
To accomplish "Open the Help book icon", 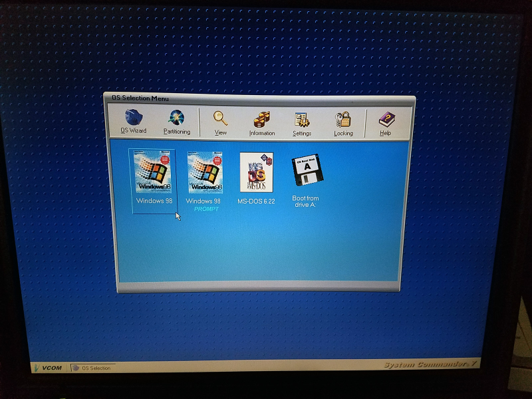I will [x=386, y=124].
